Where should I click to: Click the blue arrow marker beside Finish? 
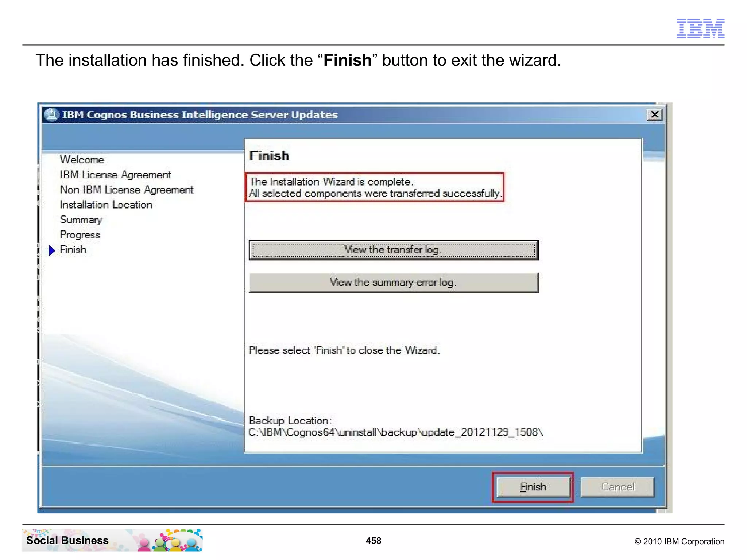coord(52,250)
